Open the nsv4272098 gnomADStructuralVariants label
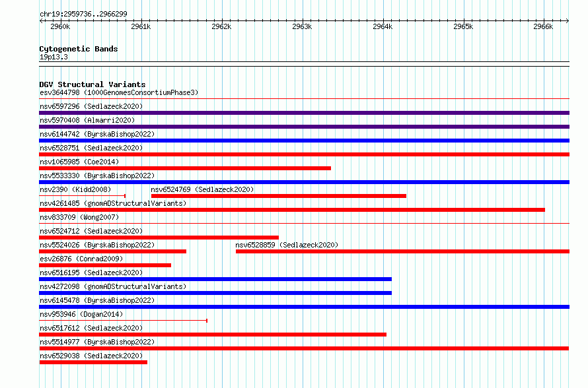 (113, 286)
